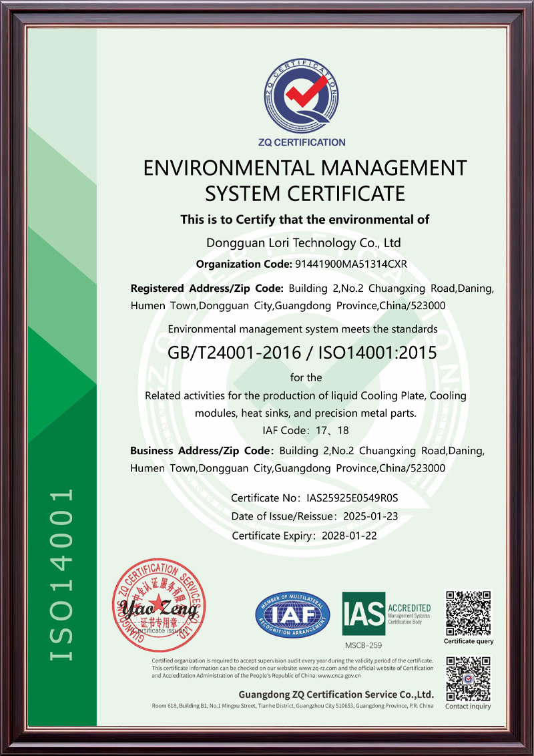Select the Certificate query QR code

click(468, 612)
